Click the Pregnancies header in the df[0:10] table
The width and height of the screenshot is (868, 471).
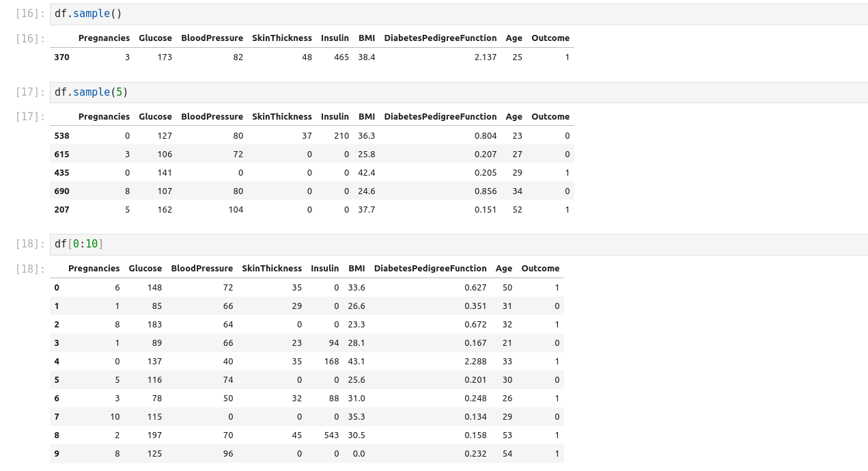(x=94, y=269)
